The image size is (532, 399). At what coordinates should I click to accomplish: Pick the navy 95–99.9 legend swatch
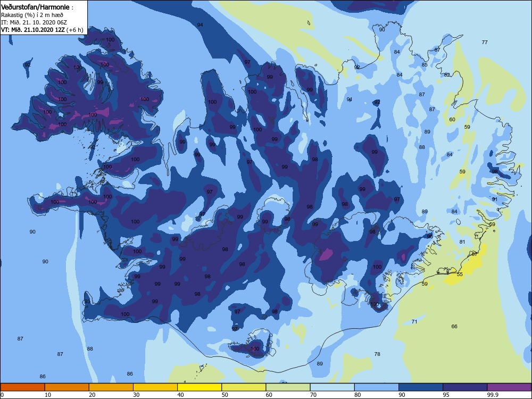tap(465, 387)
